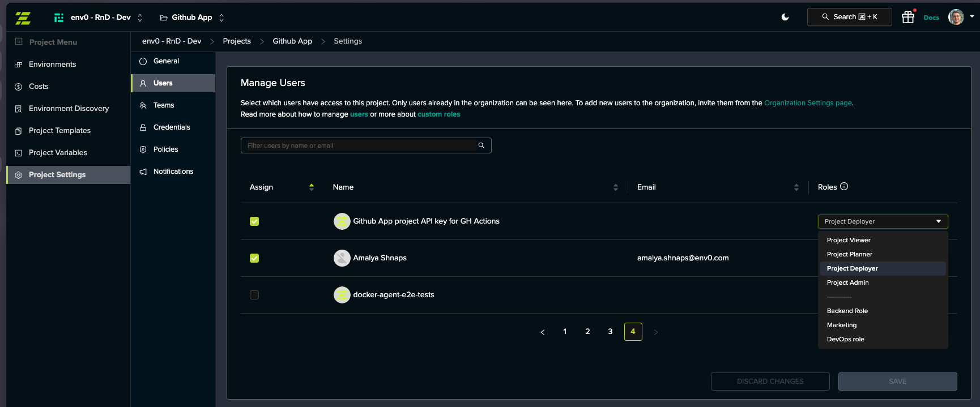Click current page 4 button
This screenshot has width=980, height=407.
click(633, 332)
